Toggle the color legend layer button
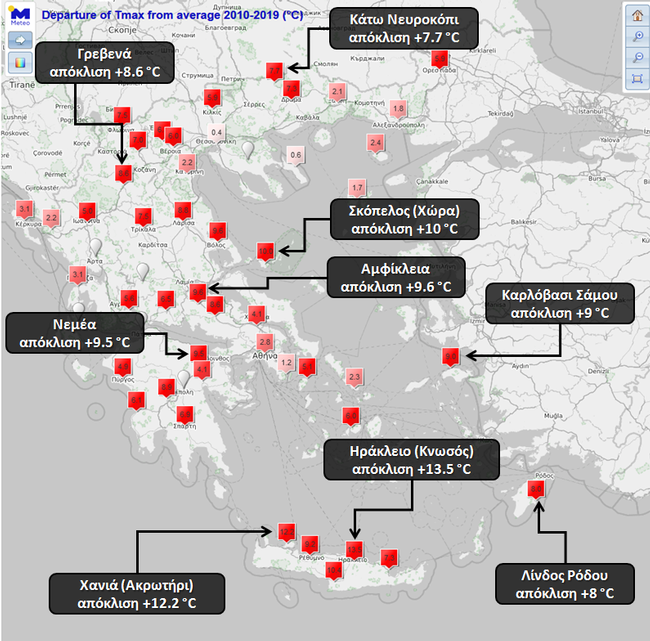650x641 pixels. coord(19,64)
